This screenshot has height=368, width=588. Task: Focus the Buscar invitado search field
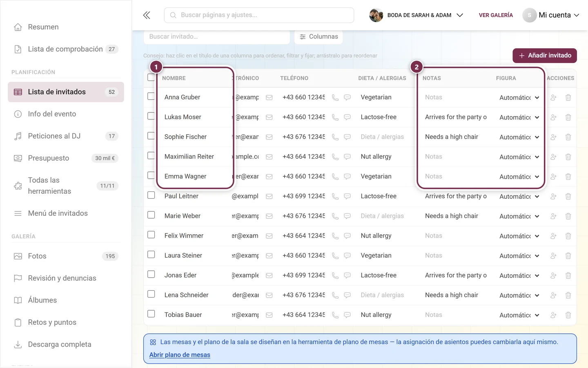[x=216, y=37]
